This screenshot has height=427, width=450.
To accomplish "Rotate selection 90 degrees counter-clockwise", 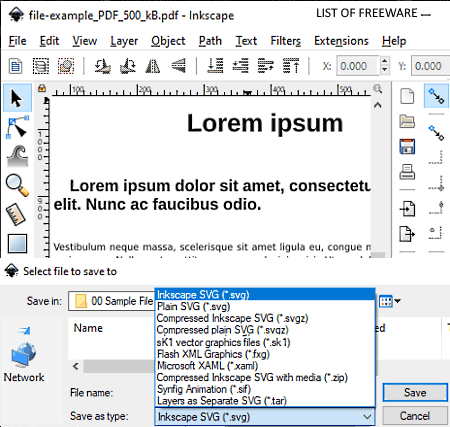I will [102, 66].
